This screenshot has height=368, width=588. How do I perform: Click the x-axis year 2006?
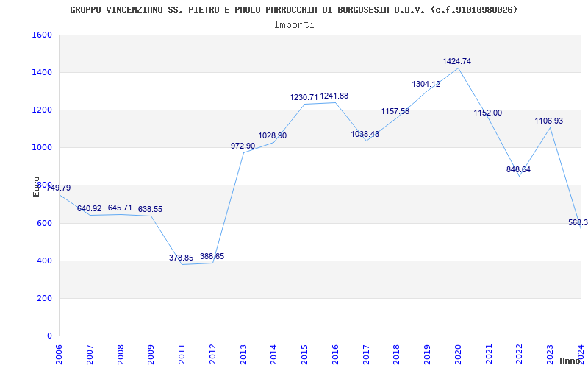coord(60,354)
